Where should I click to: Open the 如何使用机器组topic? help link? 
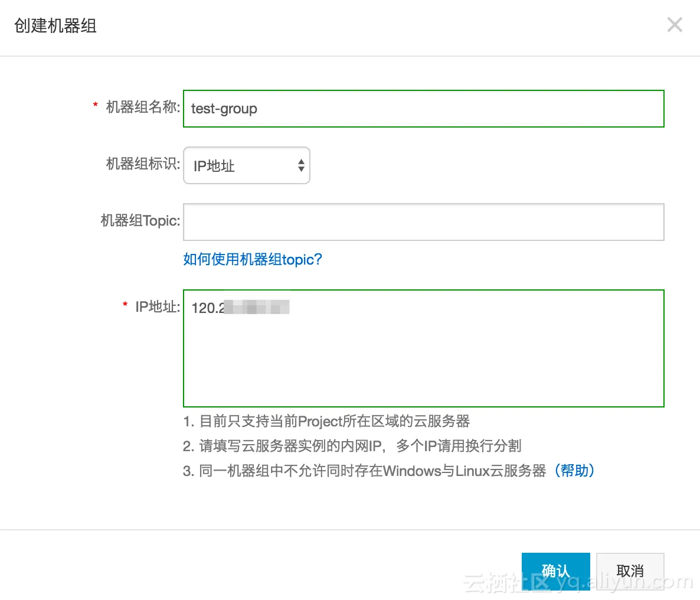(x=253, y=259)
